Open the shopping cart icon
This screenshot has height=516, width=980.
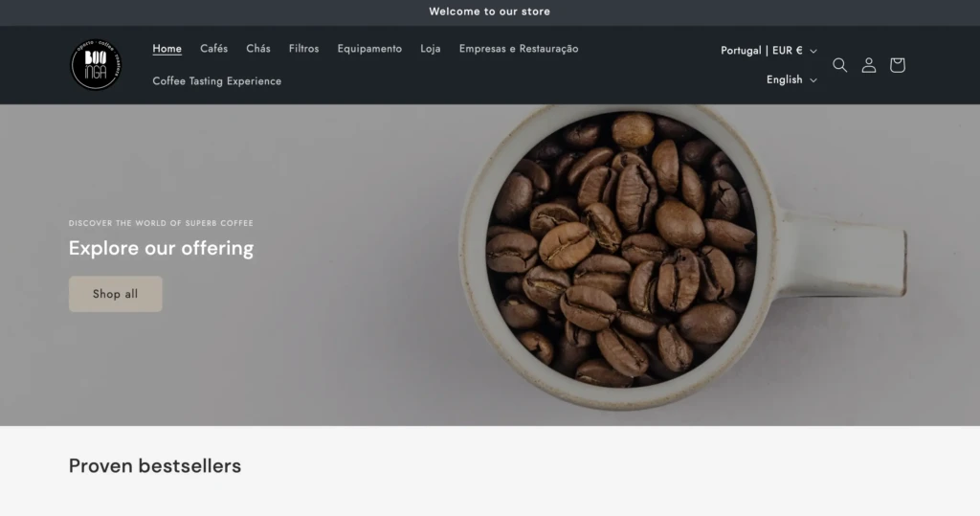pos(898,65)
